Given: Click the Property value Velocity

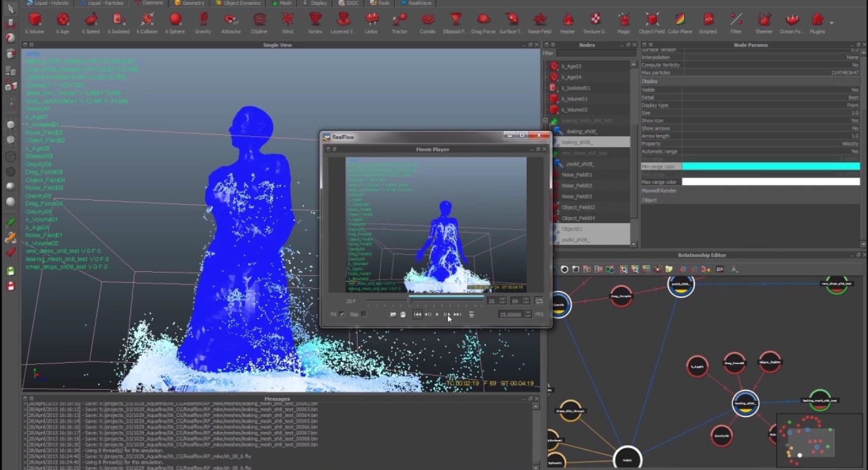Looking at the screenshot, I should [850, 144].
